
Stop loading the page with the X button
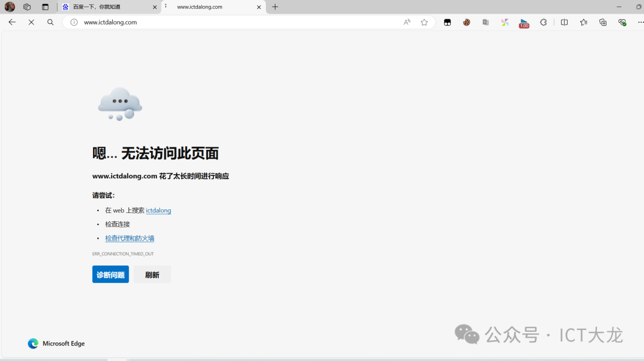pyautogui.click(x=31, y=22)
